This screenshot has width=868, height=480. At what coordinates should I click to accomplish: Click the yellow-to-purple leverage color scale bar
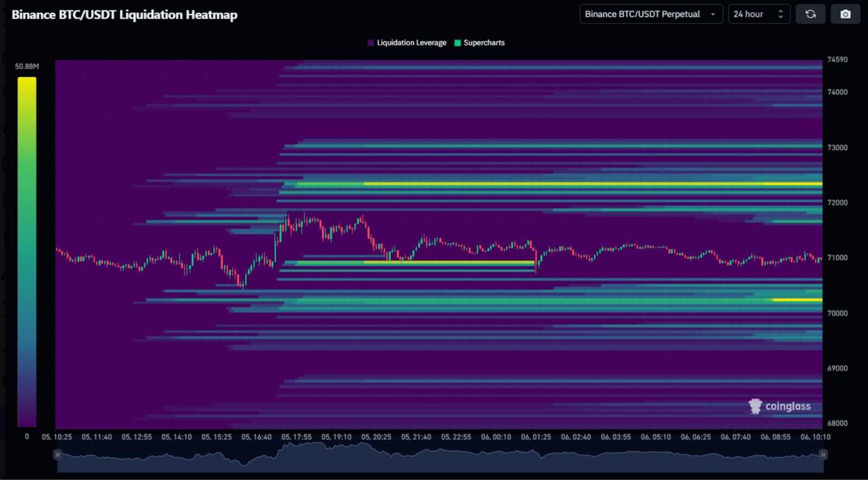(x=27, y=251)
